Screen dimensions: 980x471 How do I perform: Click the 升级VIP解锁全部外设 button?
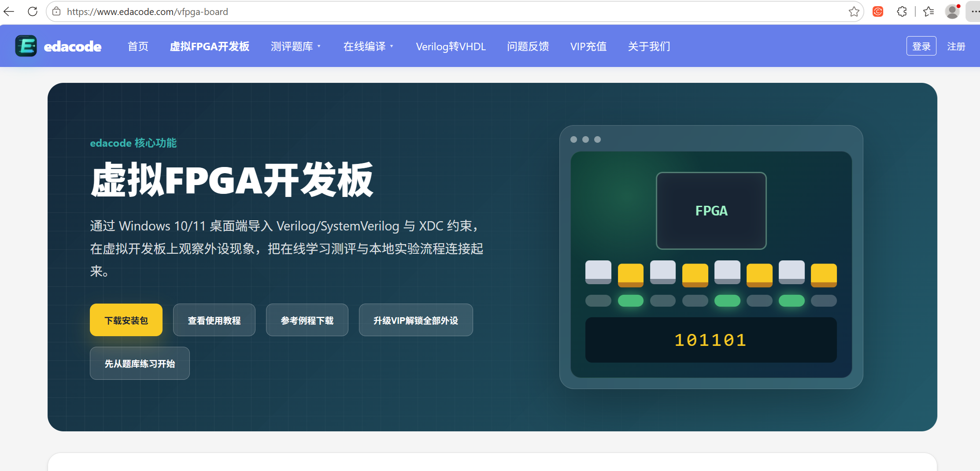pyautogui.click(x=416, y=320)
